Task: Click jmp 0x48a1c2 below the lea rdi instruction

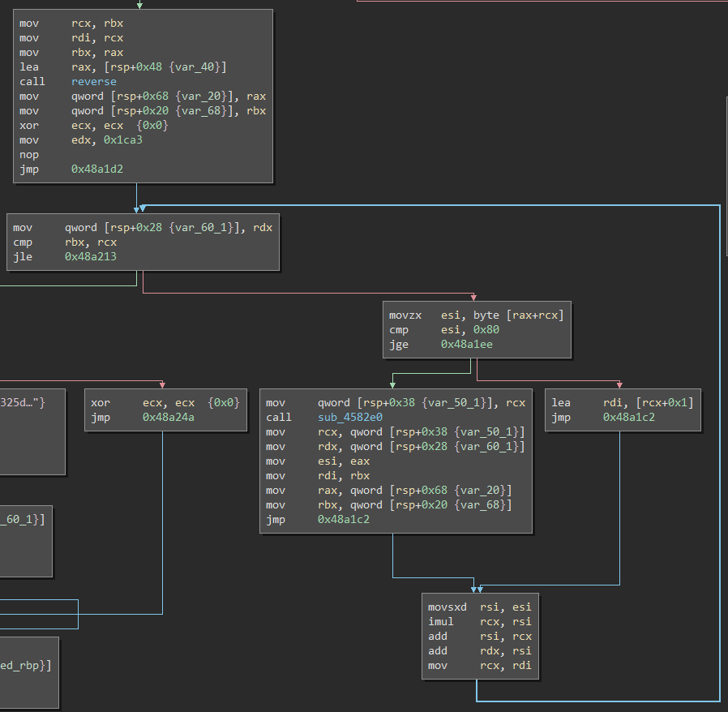Action: [x=628, y=418]
